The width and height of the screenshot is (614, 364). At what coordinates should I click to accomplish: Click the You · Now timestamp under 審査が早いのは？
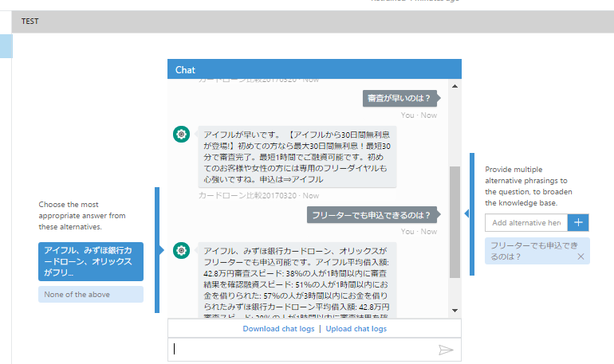pos(419,115)
